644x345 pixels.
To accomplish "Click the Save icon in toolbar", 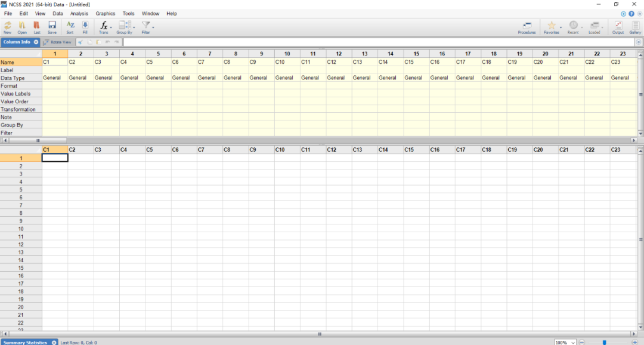I will coord(52,26).
